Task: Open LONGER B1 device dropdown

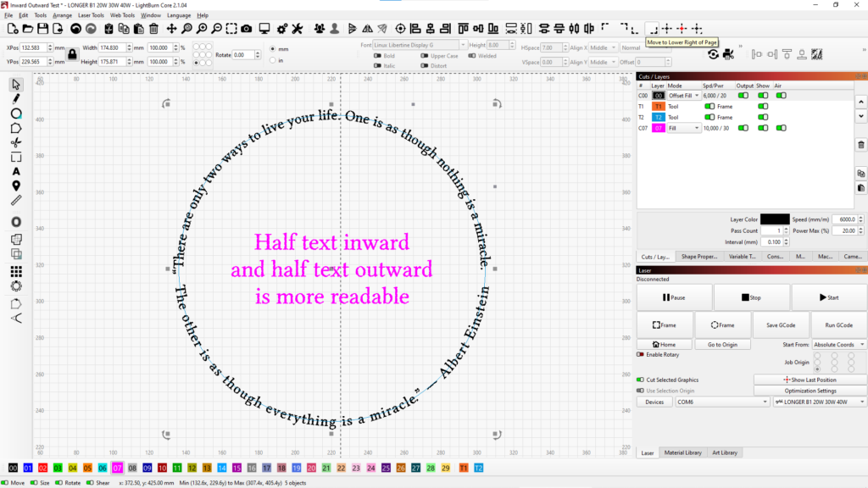Action: pos(820,402)
